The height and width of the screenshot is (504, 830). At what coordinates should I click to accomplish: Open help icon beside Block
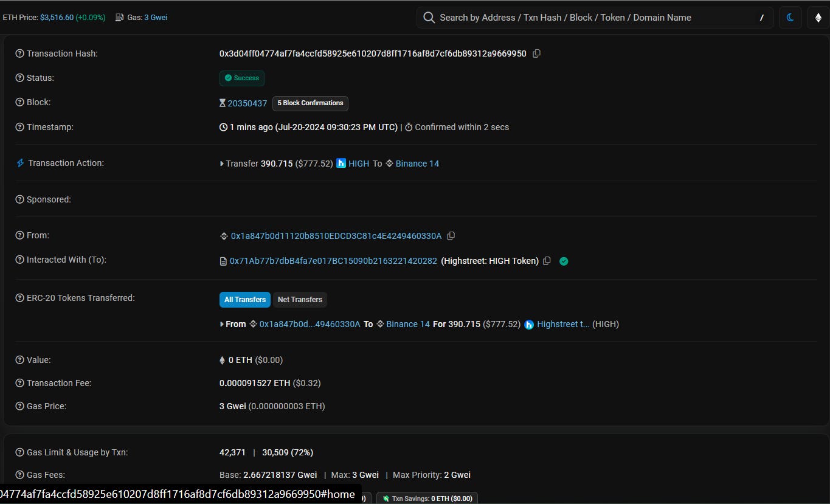click(19, 102)
